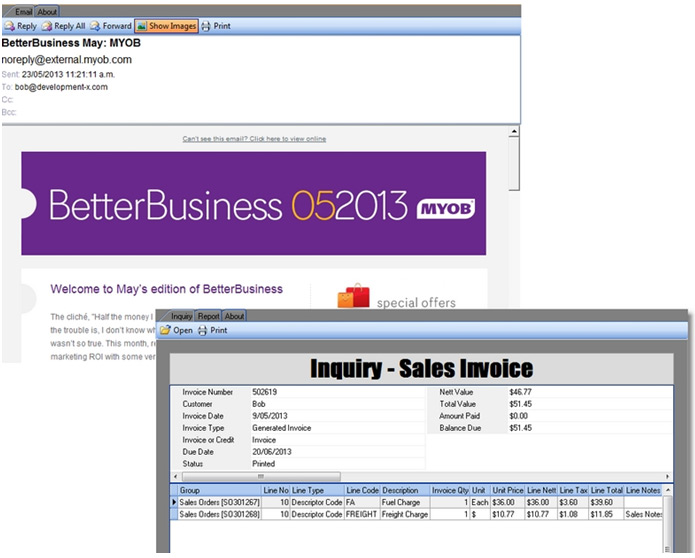Select row Sales Orders [SO301268]

click(417, 514)
